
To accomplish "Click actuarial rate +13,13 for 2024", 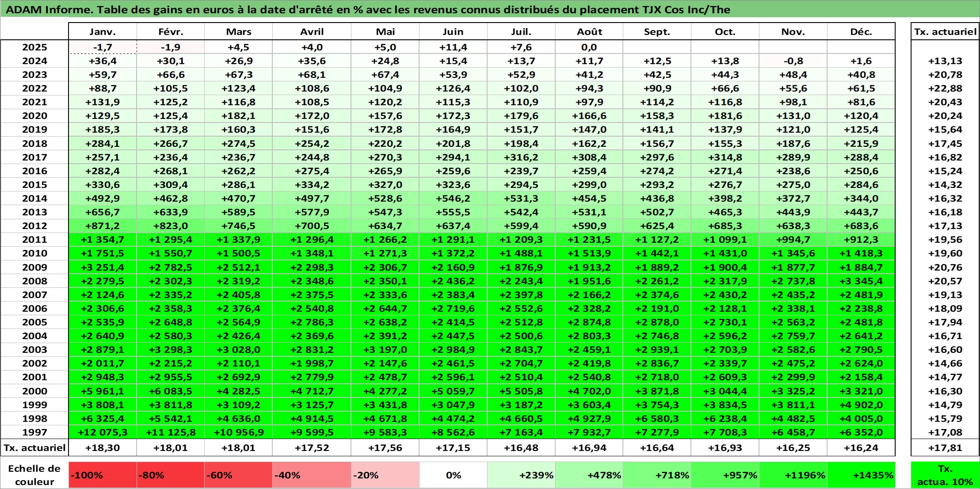I will point(945,61).
